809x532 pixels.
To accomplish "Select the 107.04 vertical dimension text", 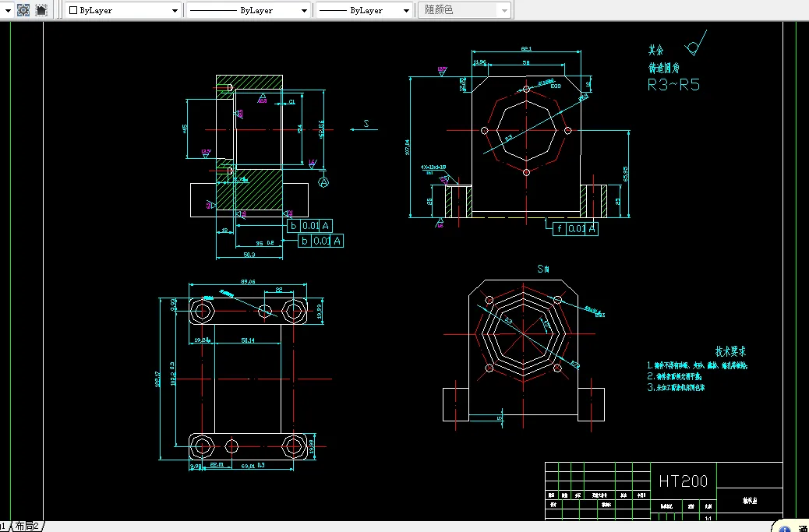I will (x=408, y=147).
